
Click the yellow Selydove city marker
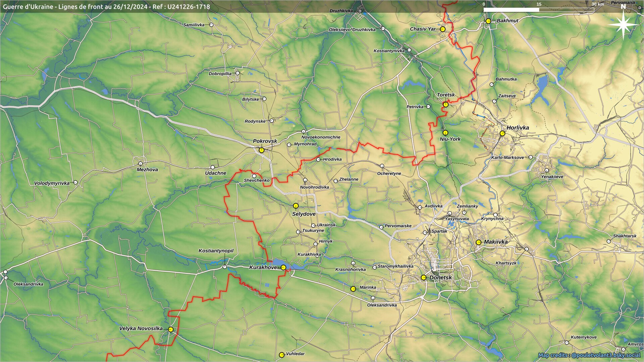296,206
